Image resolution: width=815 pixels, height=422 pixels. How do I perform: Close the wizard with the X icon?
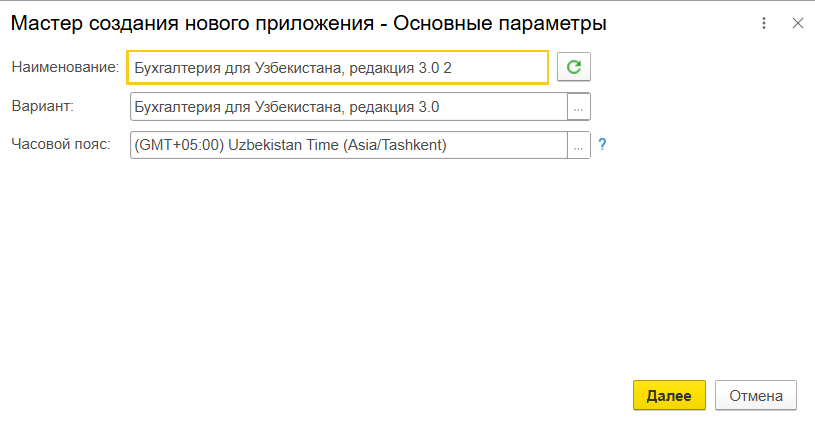797,23
